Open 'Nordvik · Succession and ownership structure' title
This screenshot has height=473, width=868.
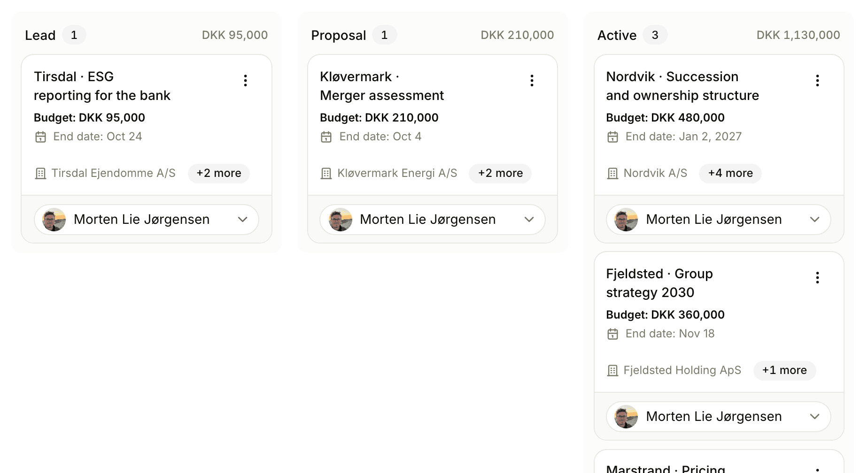[682, 86]
